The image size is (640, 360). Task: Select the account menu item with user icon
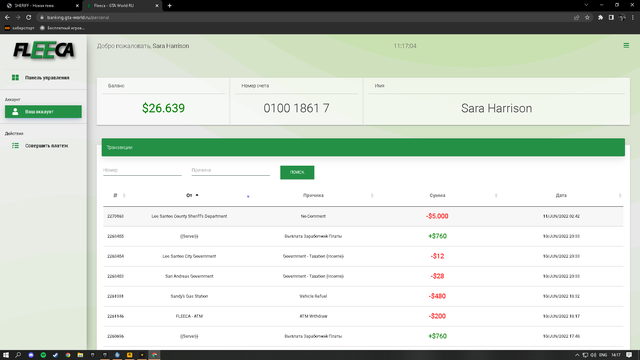[x=43, y=111]
